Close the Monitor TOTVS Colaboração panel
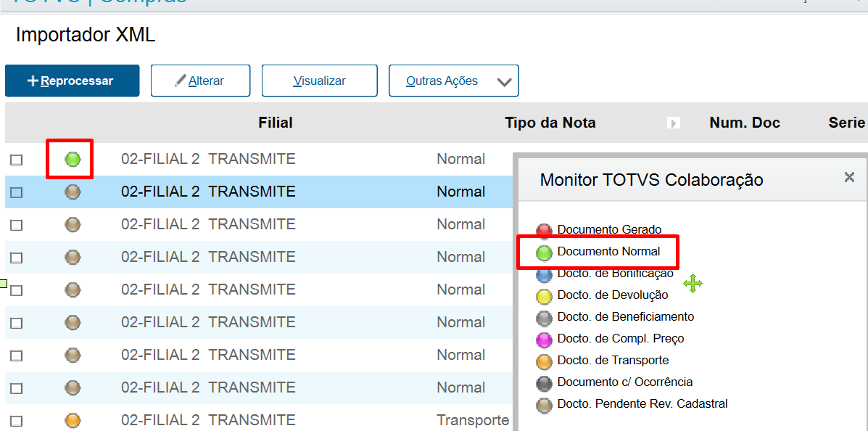 tap(849, 177)
